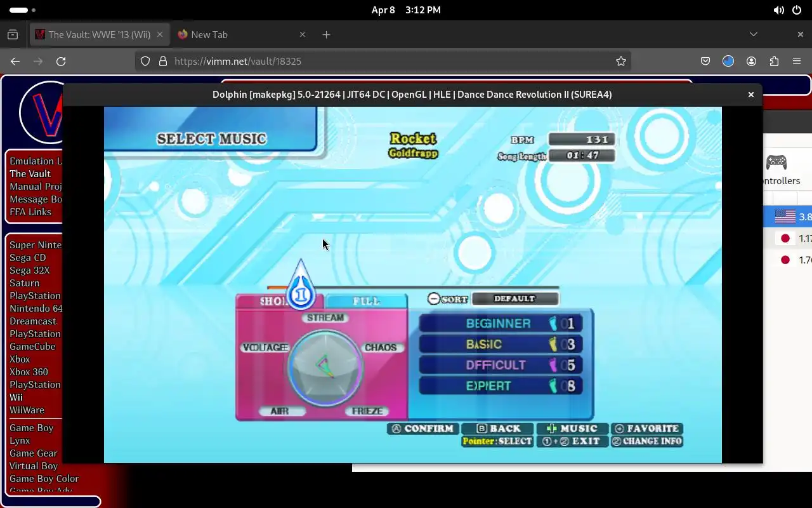
Task: Open the Dreamcast system link
Action: click(33, 321)
